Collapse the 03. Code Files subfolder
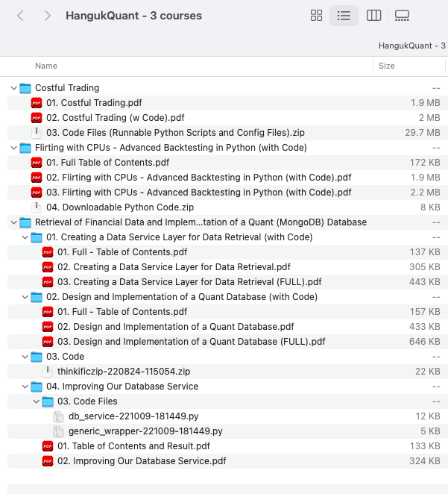 pyautogui.click(x=36, y=401)
